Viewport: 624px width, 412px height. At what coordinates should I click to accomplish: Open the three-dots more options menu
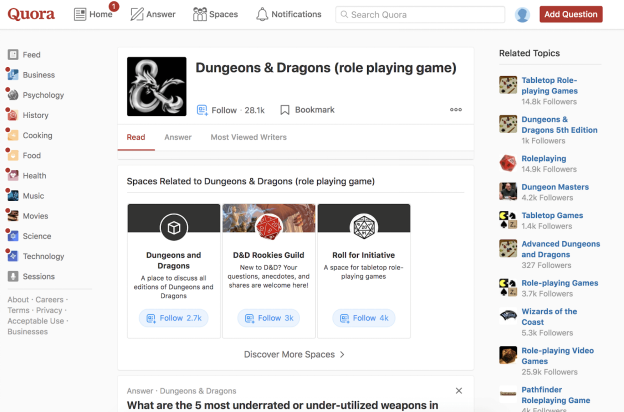(456, 109)
